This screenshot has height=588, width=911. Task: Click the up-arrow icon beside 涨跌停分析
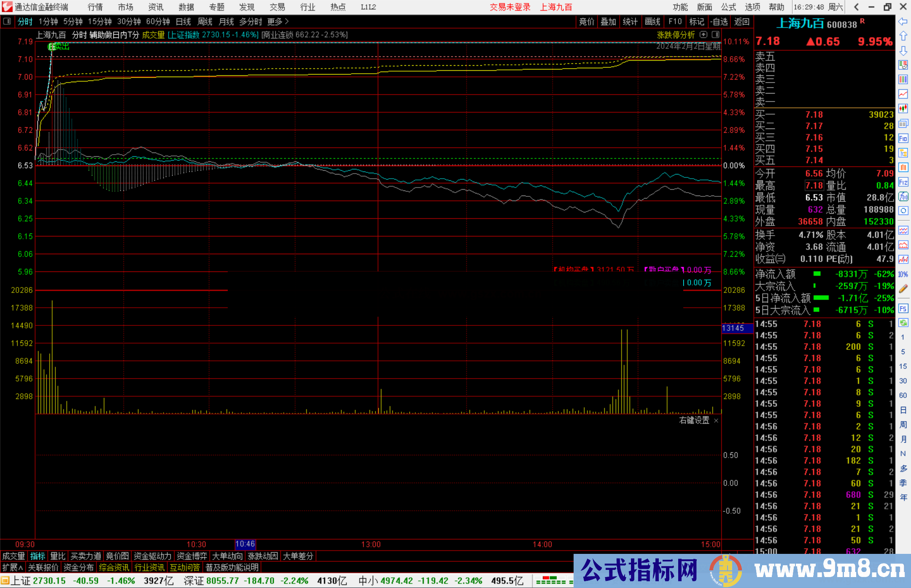[x=703, y=35]
